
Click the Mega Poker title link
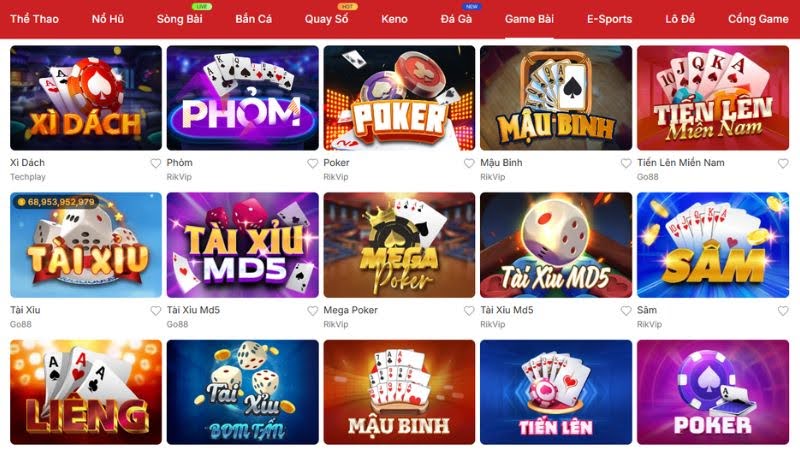(351, 310)
